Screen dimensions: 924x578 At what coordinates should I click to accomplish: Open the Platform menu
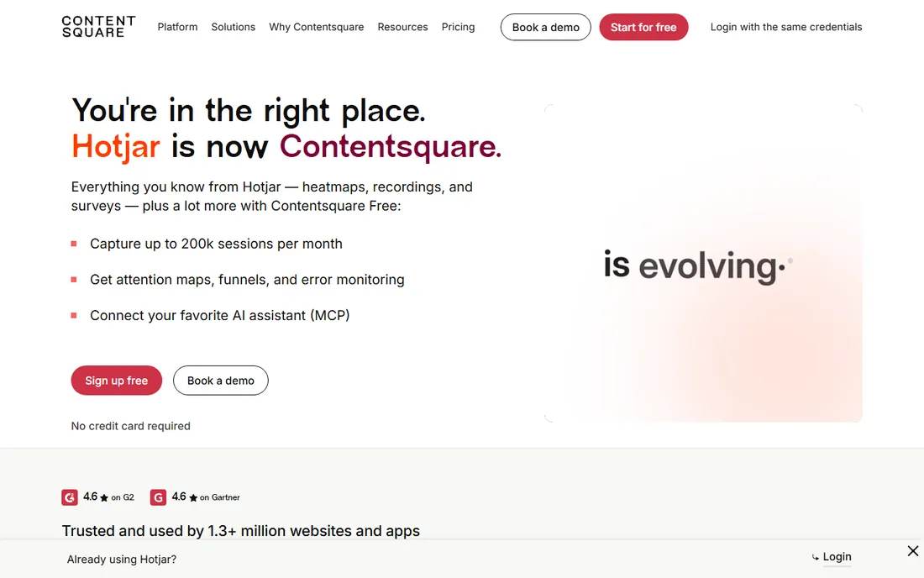177,27
